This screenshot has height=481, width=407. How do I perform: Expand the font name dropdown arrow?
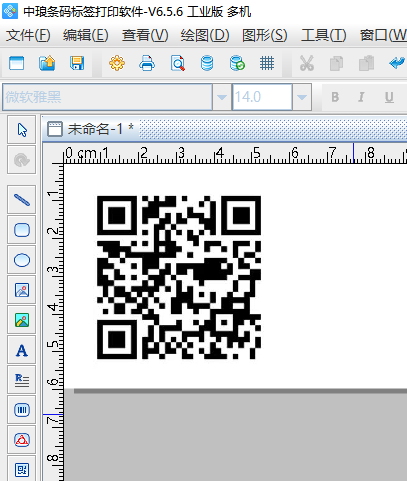222,97
